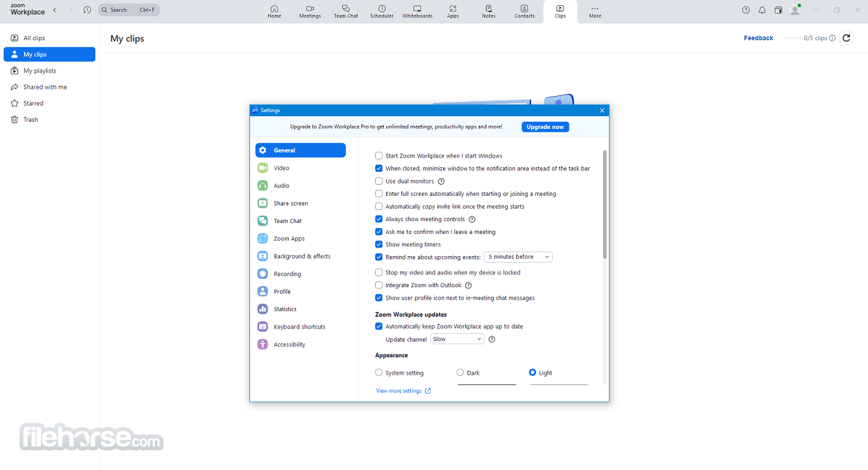Check Automatically copy invite link option
Image resolution: width=868 pixels, height=470 pixels.
coord(379,207)
